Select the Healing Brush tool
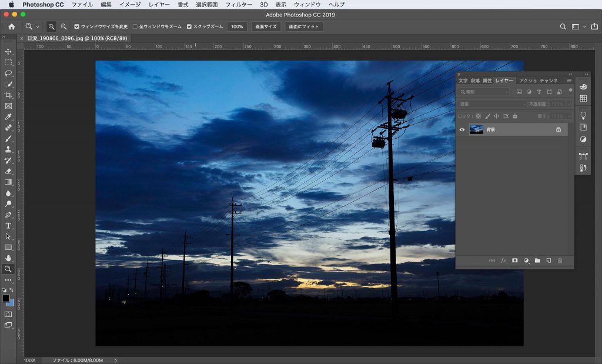602x364 pixels. [x=8, y=128]
